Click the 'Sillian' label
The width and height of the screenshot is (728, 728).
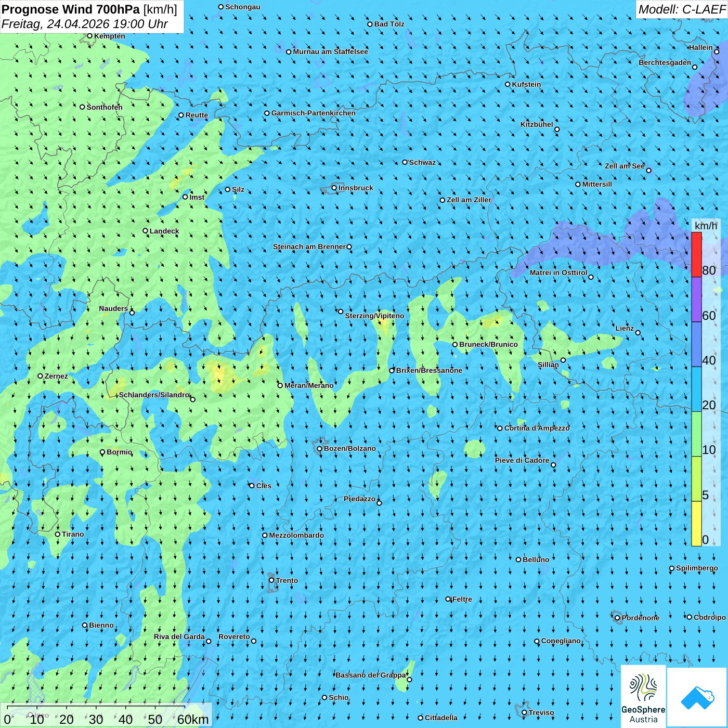coord(548,365)
